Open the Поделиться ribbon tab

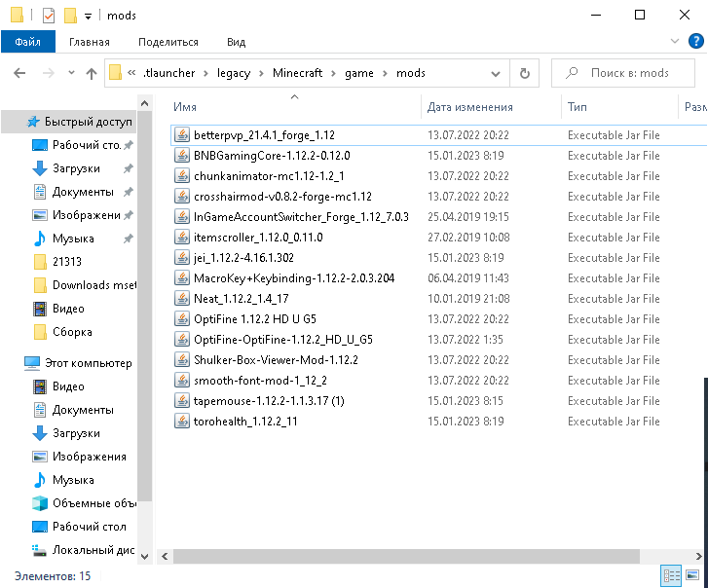[168, 42]
